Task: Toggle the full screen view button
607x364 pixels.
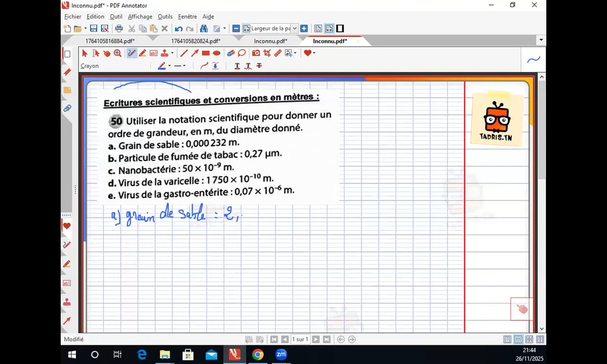Action: 340,29
